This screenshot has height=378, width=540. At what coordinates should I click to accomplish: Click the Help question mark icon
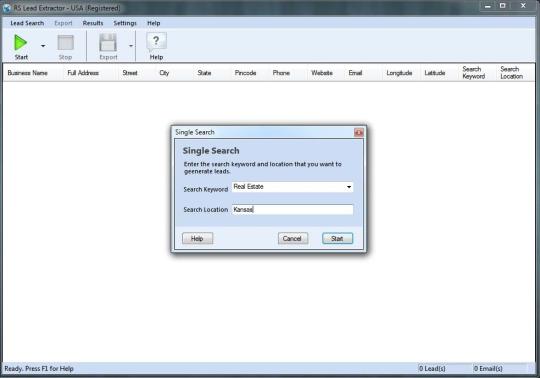157,42
